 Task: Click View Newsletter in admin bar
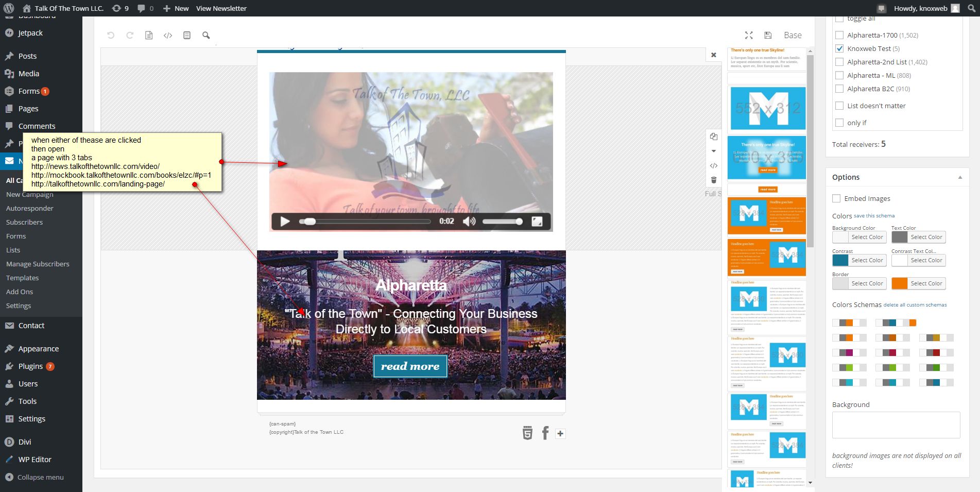coord(221,8)
